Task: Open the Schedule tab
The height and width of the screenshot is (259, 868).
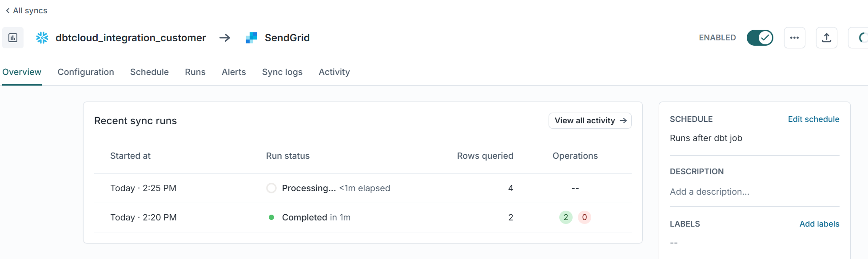Action: [x=149, y=72]
